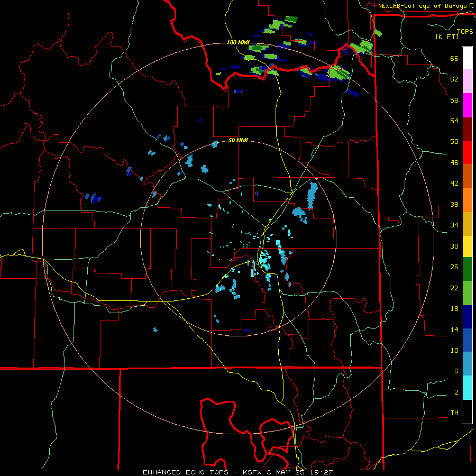This screenshot has height=476, width=476.
Task: Select the magenta swatch on the tops scale
Action: tap(467, 105)
